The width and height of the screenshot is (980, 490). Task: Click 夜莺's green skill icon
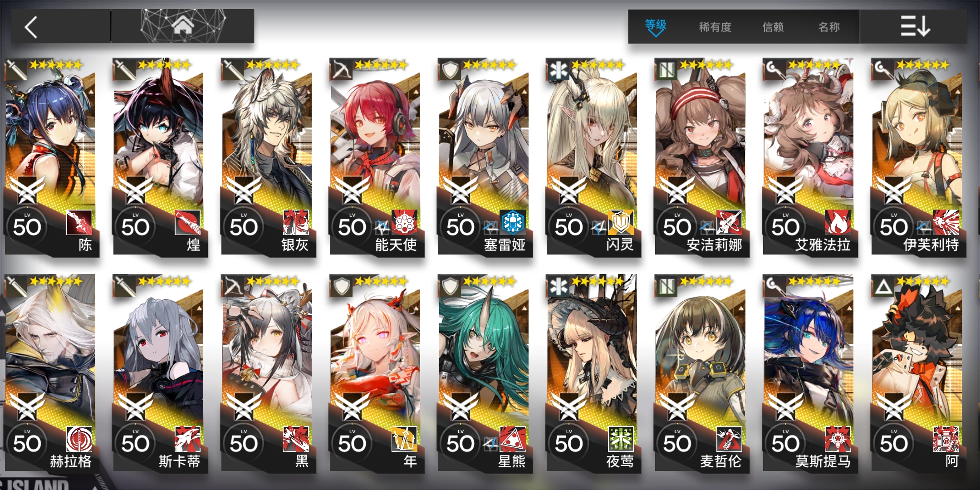click(621, 439)
